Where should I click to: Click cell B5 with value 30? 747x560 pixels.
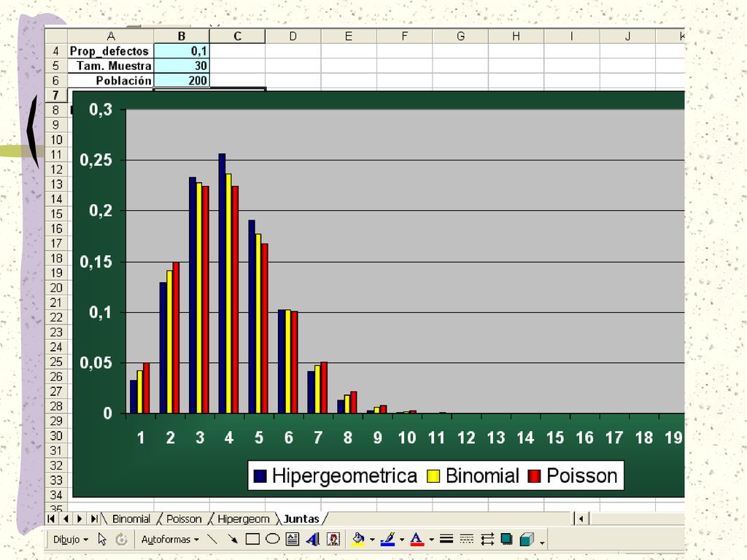(x=182, y=66)
